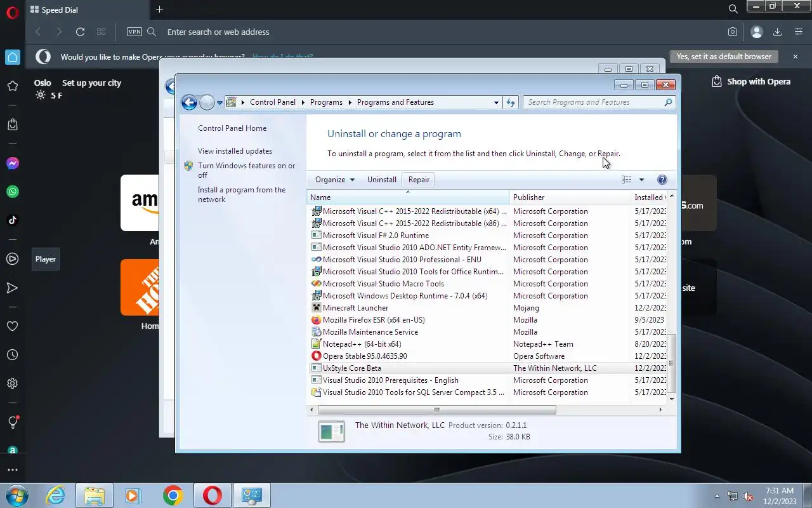Click Uninstall in the toolbar
The image size is (812, 508).
click(382, 180)
